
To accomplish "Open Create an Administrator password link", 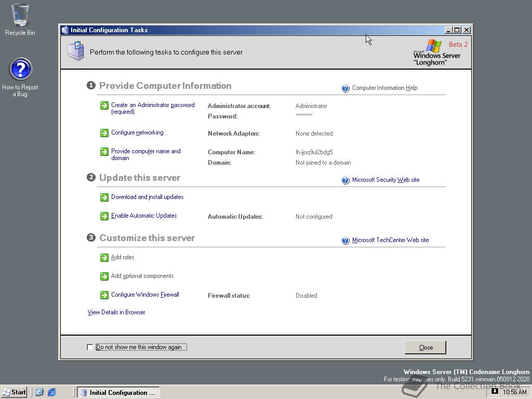I will (x=153, y=108).
